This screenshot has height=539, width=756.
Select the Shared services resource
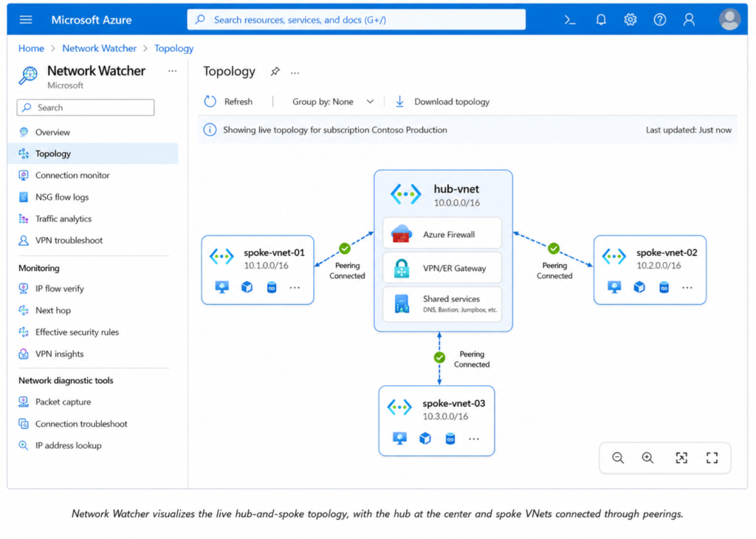click(x=442, y=303)
